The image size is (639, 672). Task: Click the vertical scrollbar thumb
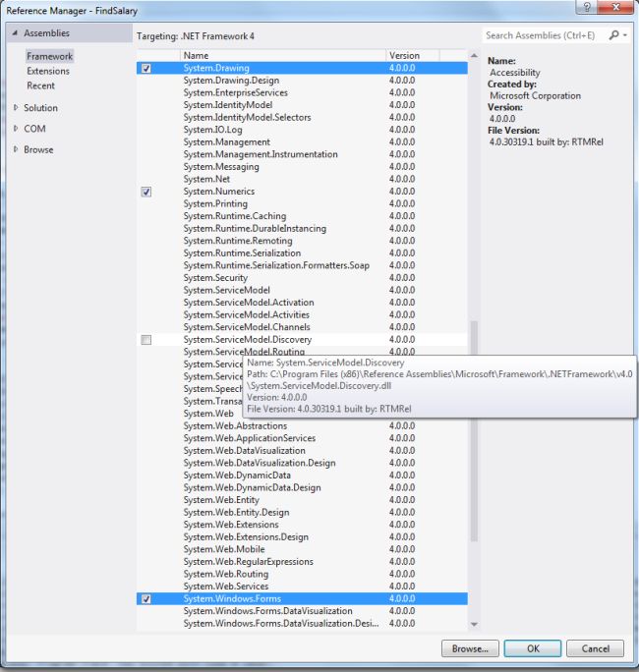pyautogui.click(x=474, y=431)
